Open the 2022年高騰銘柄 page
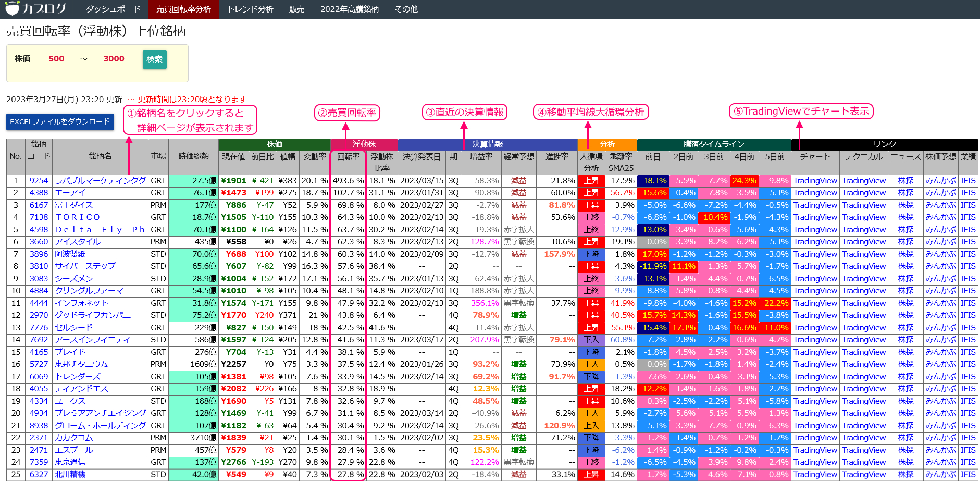The image size is (980, 481). (x=350, y=9)
